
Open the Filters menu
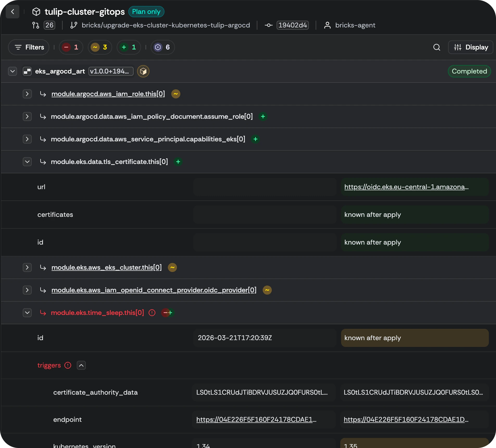coord(29,47)
